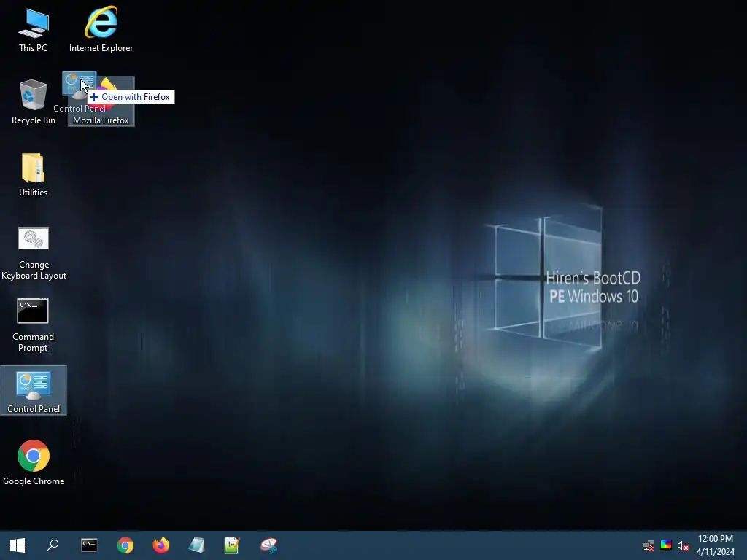This screenshot has width=747, height=560.
Task: Open the red scissors taskbar app
Action: (268, 545)
